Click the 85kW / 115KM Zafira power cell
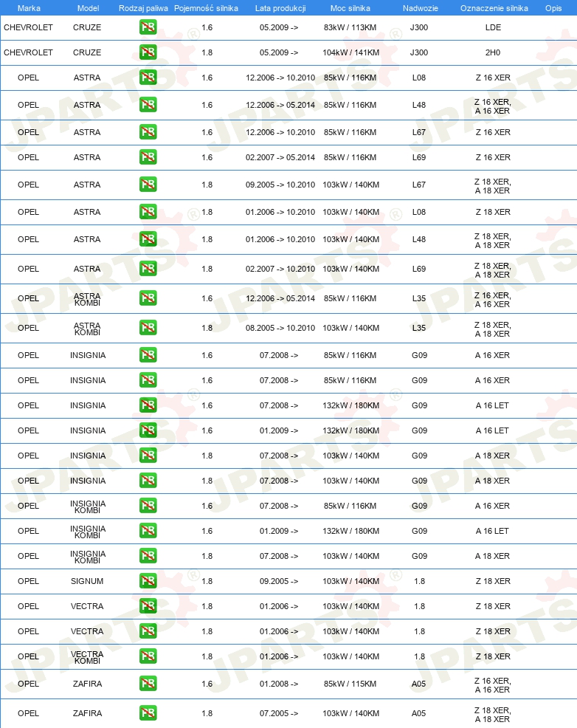Screen dimensions: 577x728 pyautogui.click(x=350, y=684)
